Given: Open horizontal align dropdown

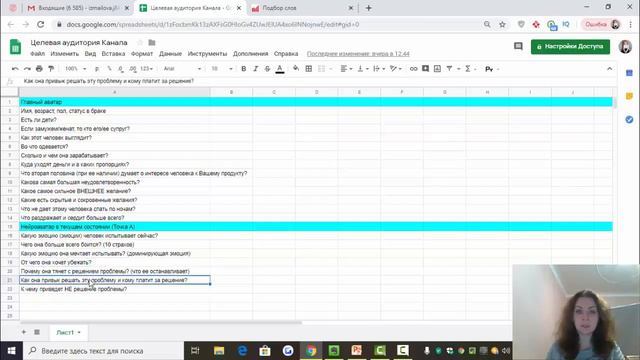Looking at the screenshot, I should [x=346, y=69].
